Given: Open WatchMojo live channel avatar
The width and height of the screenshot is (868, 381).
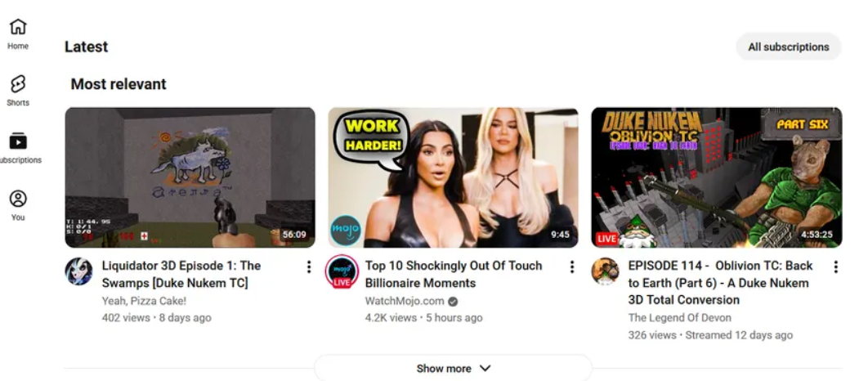Looking at the screenshot, I should [342, 271].
